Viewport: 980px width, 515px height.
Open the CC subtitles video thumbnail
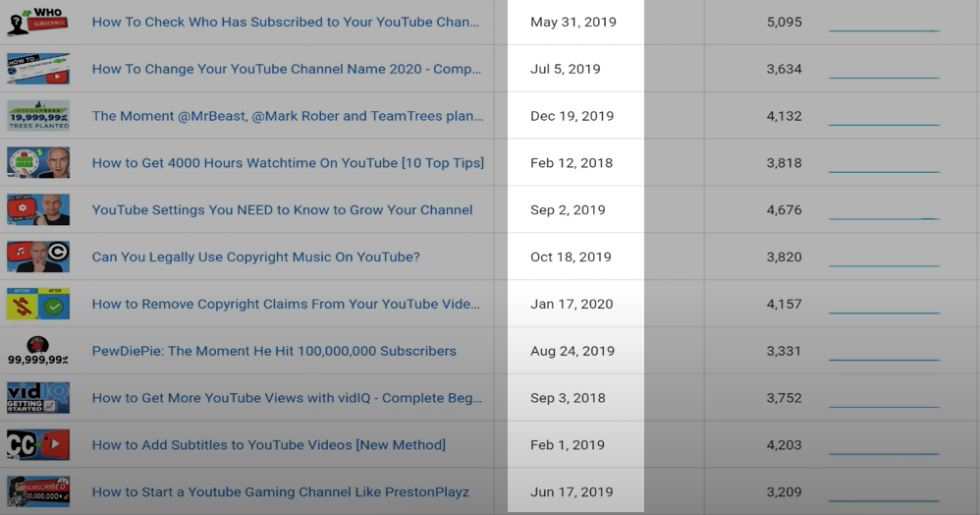tap(38, 445)
